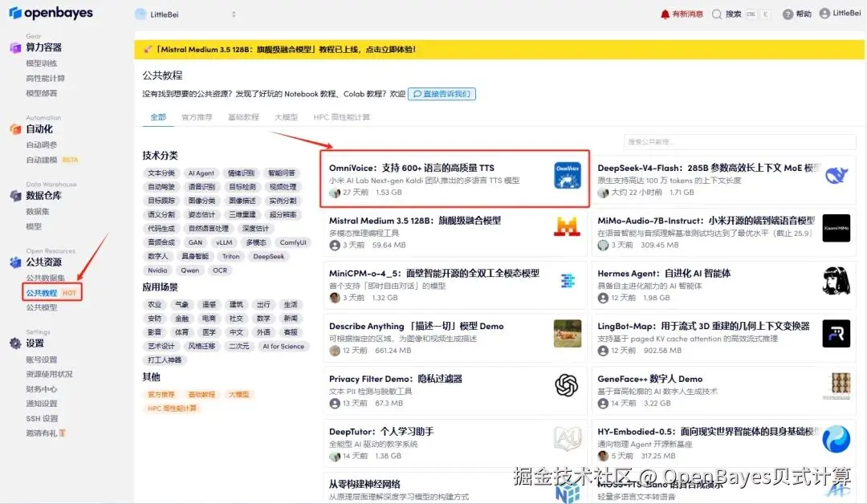Click the DeepTutor logo icon
The width and height of the screenshot is (867, 504).
[x=568, y=439]
